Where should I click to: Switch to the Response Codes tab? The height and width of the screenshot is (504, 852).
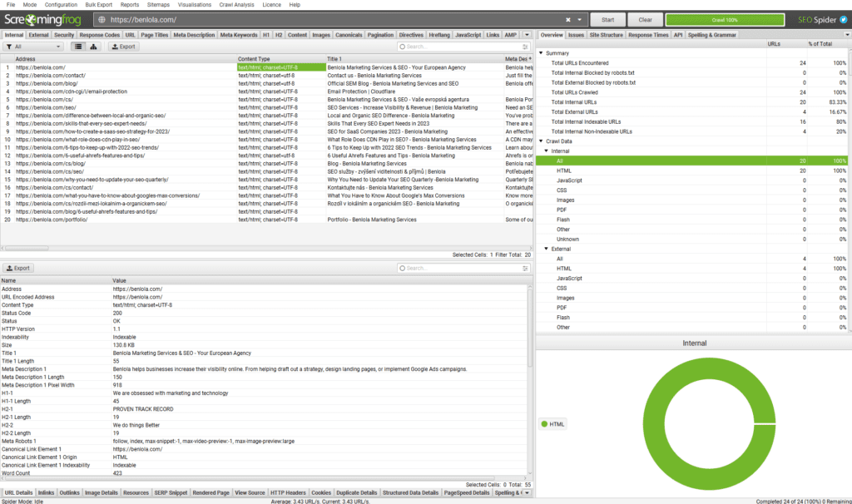(x=100, y=35)
